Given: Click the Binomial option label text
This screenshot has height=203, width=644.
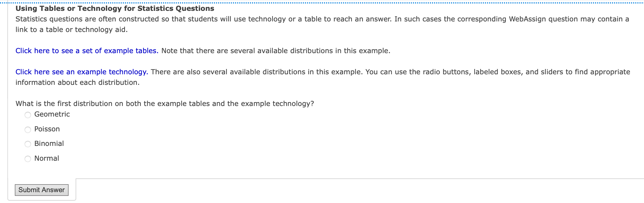Looking at the screenshot, I should tap(49, 144).
